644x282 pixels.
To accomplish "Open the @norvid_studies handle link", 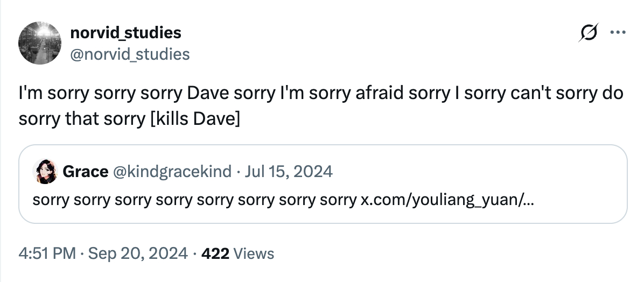I will coord(130,54).
